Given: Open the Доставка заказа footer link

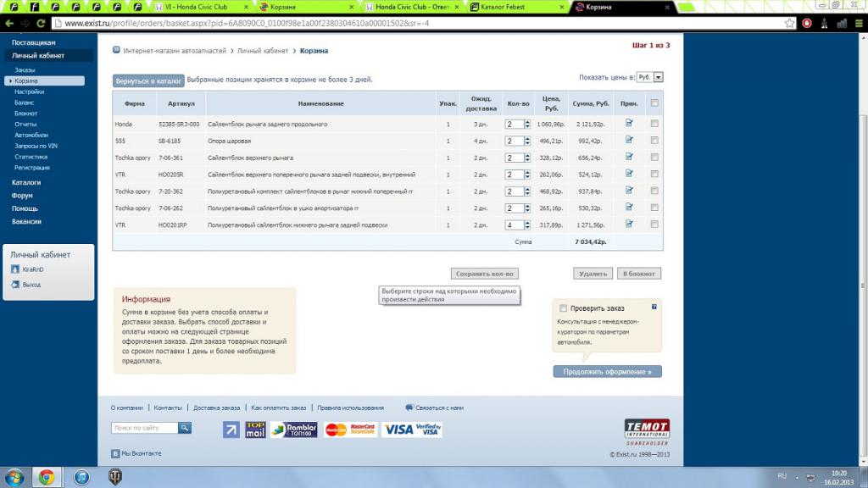Looking at the screenshot, I should click(216, 408).
